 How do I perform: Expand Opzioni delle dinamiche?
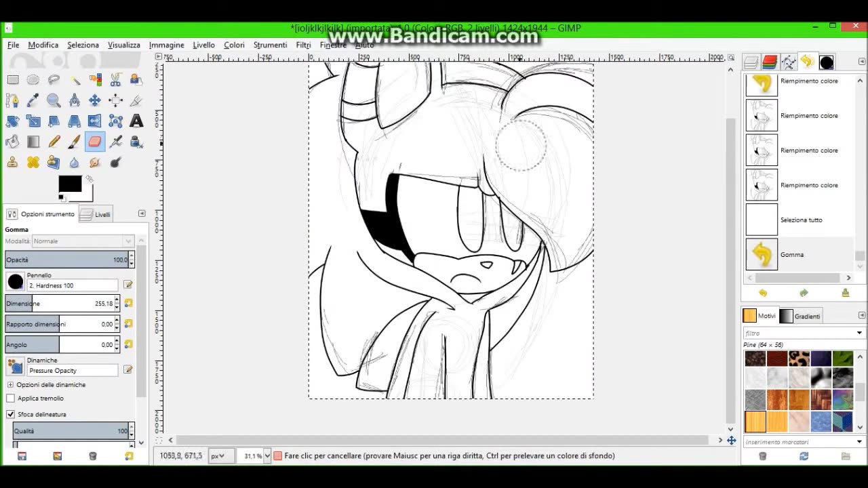pos(10,385)
